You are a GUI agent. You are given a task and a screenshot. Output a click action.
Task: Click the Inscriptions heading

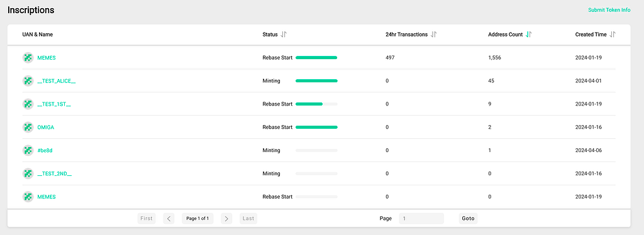click(31, 10)
